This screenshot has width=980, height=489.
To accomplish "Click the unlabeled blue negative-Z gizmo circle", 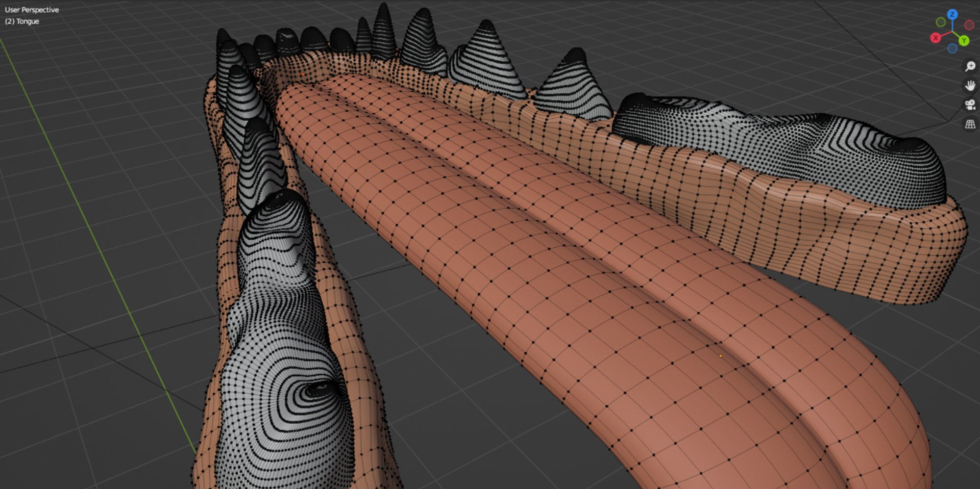I will (952, 48).
